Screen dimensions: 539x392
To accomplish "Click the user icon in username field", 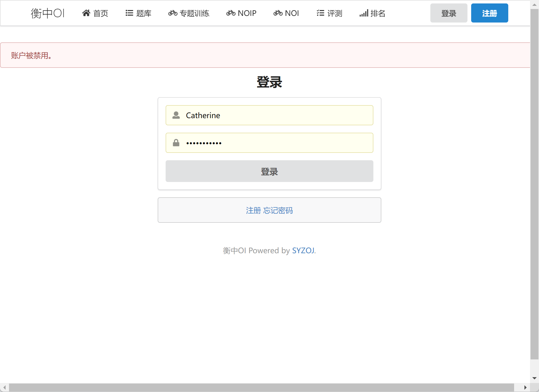I will tap(176, 115).
